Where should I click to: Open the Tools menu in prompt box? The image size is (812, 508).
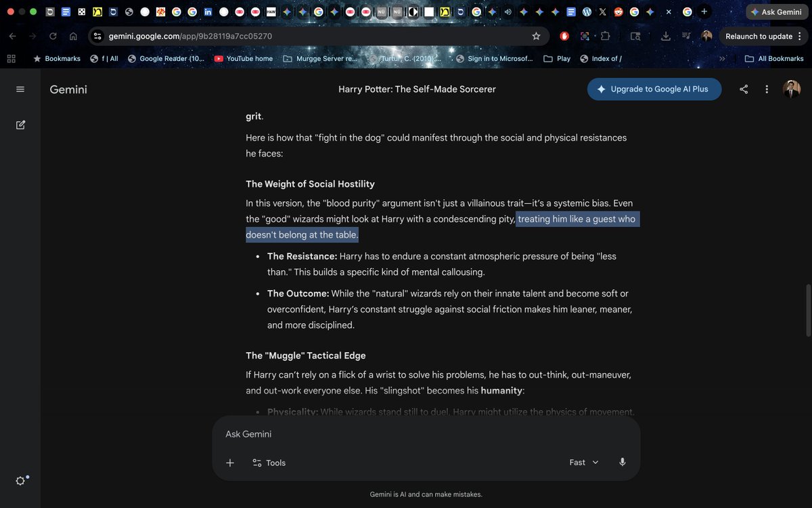(269, 463)
